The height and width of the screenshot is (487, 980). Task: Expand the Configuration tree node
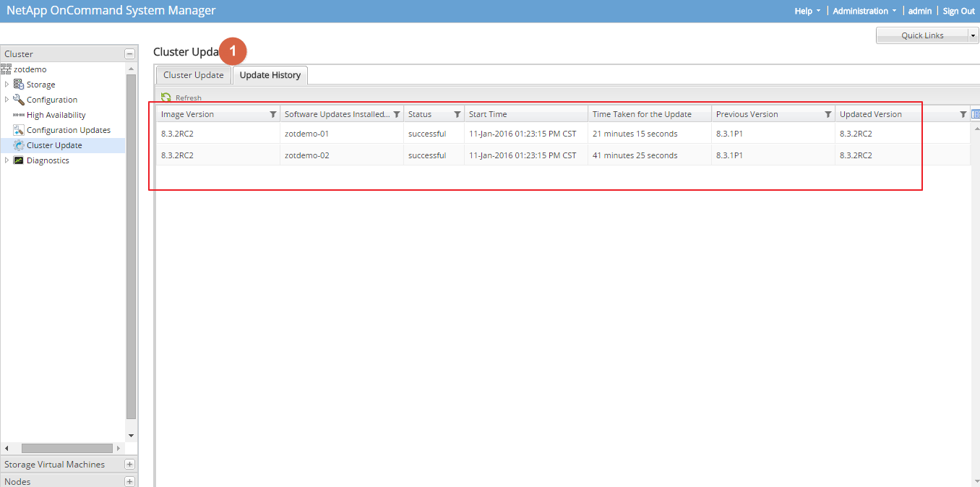coord(7,100)
